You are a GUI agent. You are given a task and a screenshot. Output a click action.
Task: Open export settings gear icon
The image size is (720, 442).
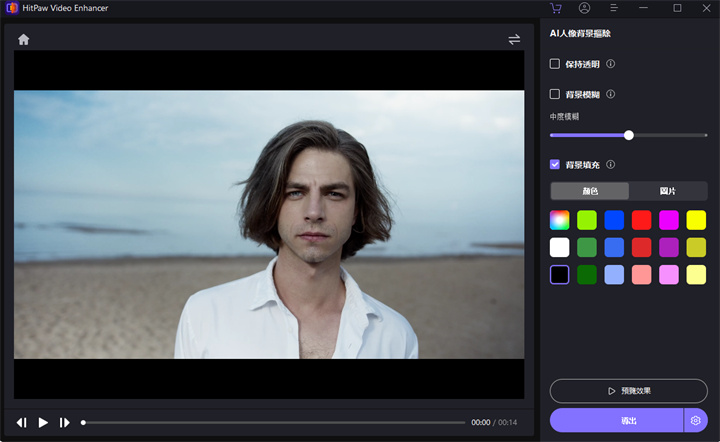coord(696,421)
